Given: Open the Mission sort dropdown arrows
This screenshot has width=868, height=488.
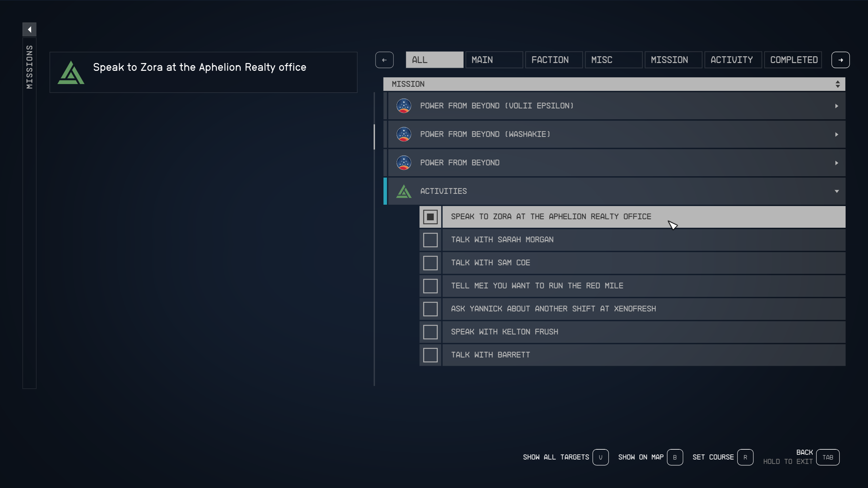Looking at the screenshot, I should pos(837,84).
